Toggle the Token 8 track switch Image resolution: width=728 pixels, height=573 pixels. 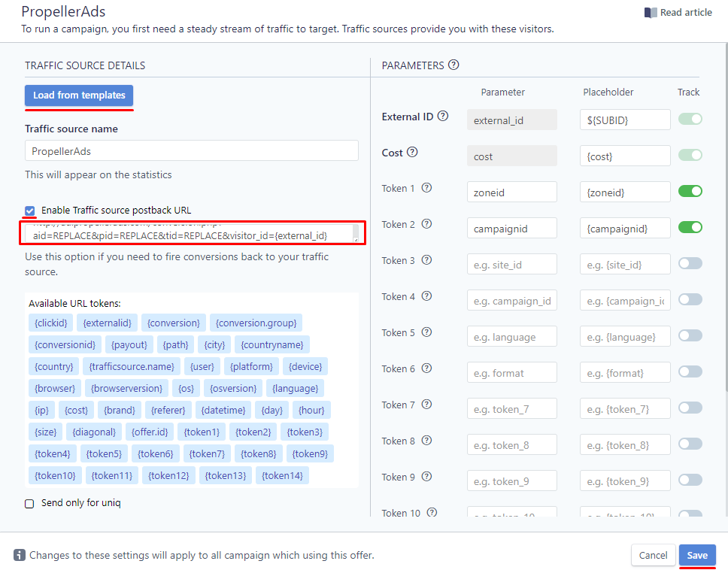tap(690, 444)
